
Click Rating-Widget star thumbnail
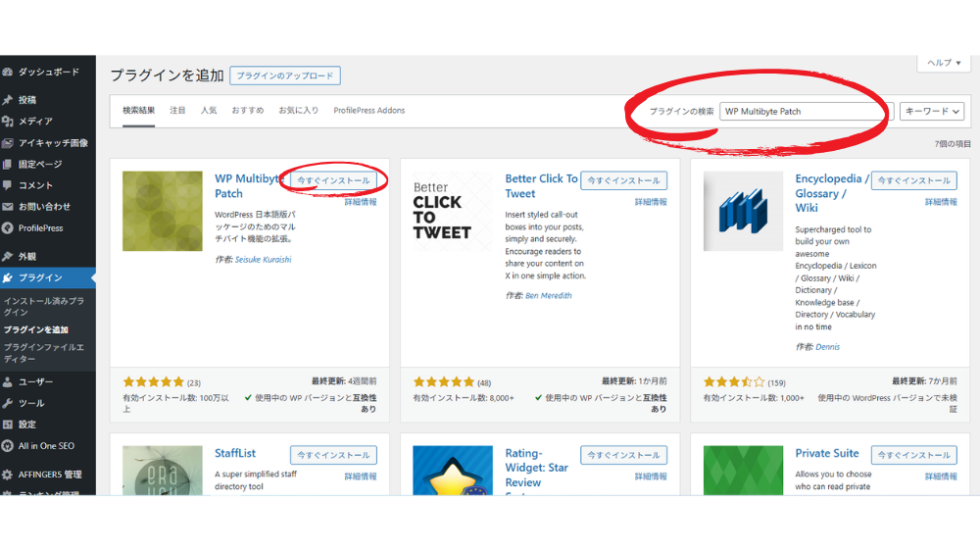click(453, 471)
